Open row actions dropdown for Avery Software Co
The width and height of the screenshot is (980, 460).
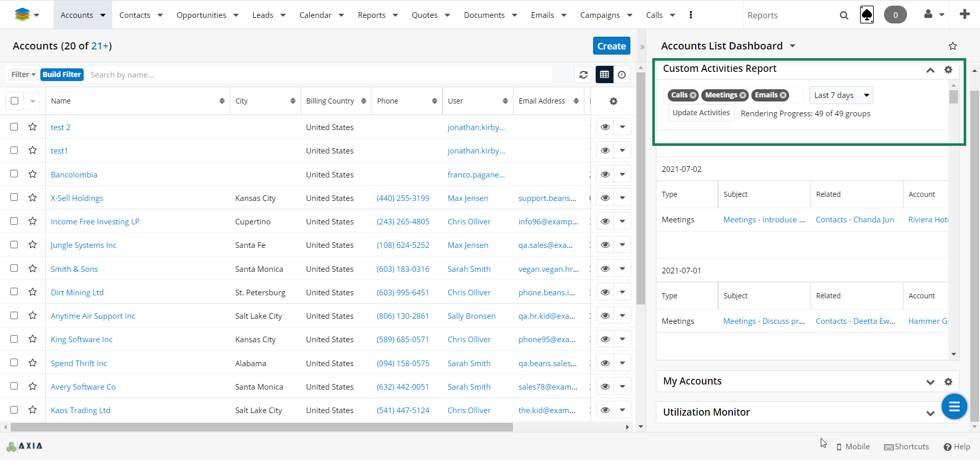click(x=623, y=387)
